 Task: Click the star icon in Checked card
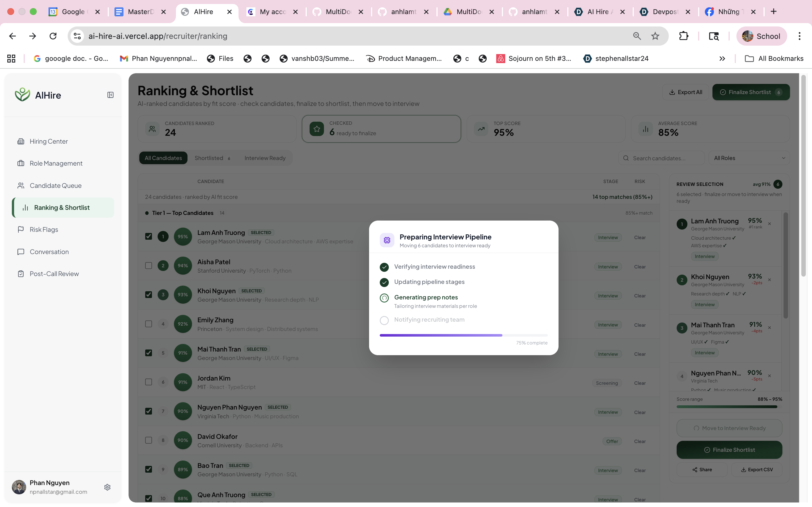coord(316,129)
